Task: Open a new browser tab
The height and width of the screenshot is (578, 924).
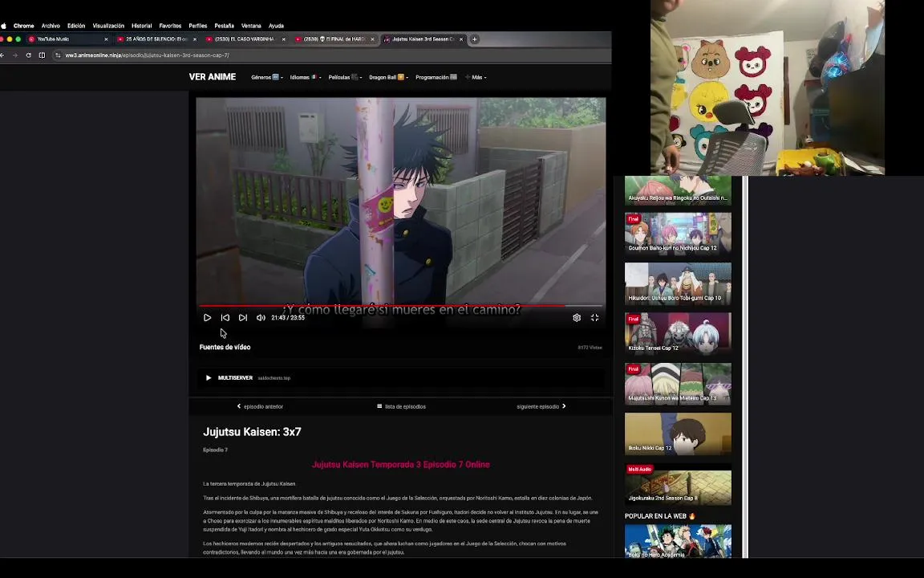Action: (x=474, y=39)
